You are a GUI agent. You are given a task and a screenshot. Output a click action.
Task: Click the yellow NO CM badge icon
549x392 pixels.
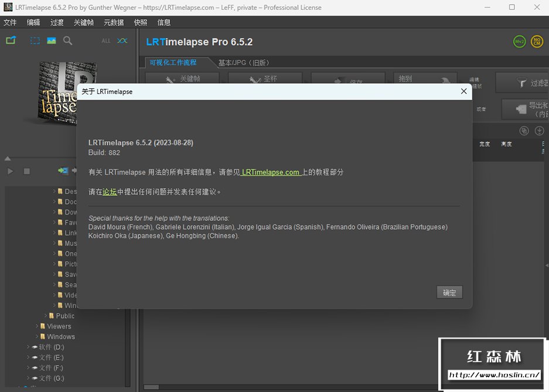pos(537,42)
